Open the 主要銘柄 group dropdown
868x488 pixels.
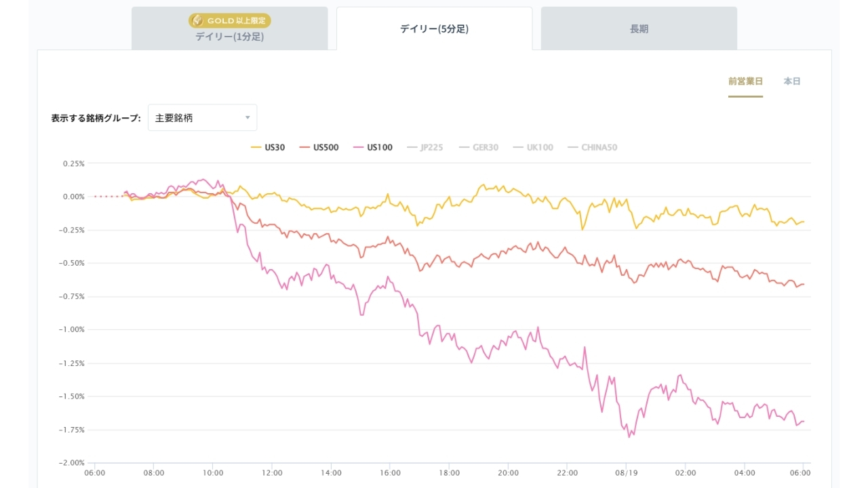click(x=202, y=117)
